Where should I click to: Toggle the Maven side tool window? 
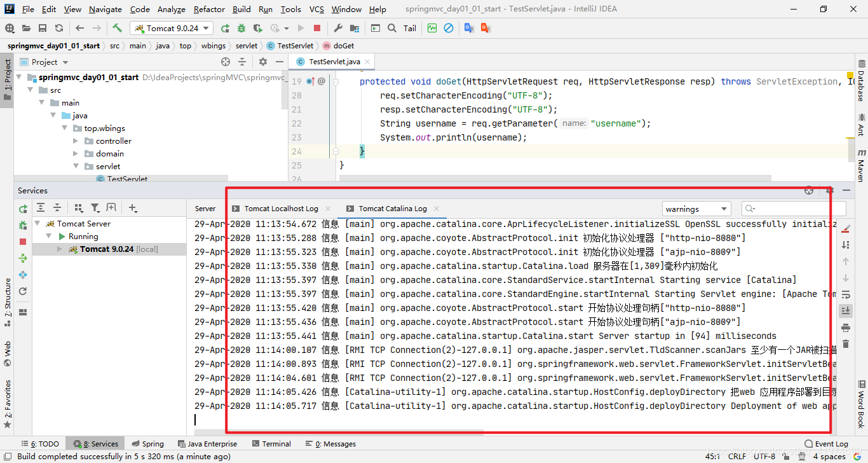862,165
